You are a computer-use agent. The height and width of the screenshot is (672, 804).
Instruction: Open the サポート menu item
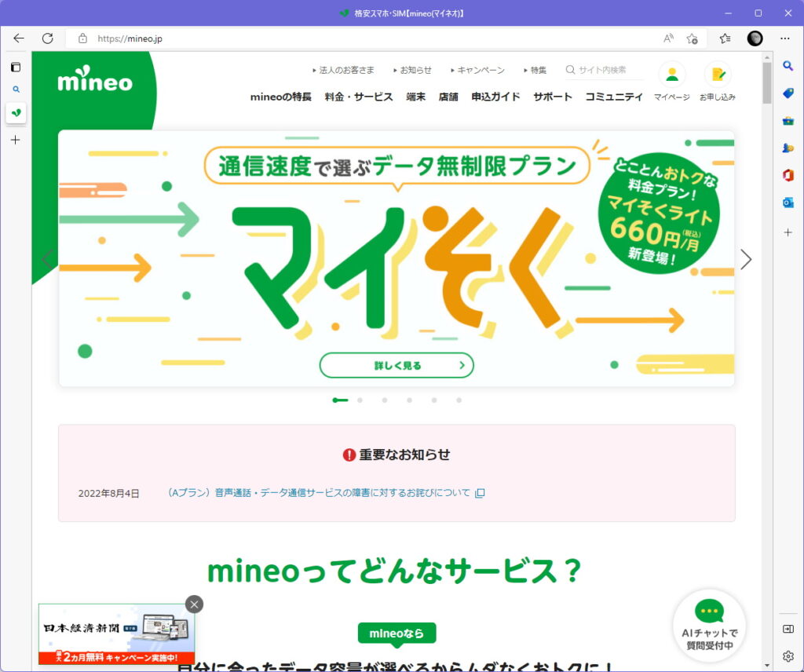pyautogui.click(x=553, y=97)
